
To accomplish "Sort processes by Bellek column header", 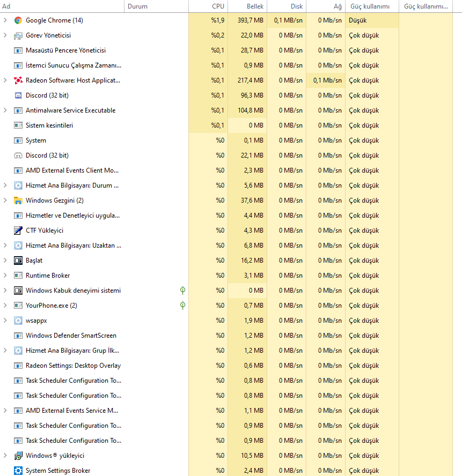I will tap(247, 6).
